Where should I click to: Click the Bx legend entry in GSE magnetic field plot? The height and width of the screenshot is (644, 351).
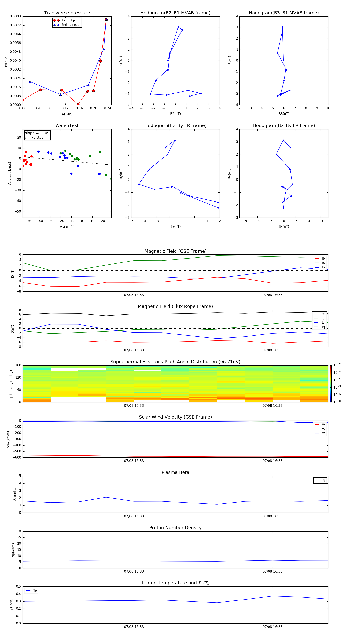pos(320,259)
